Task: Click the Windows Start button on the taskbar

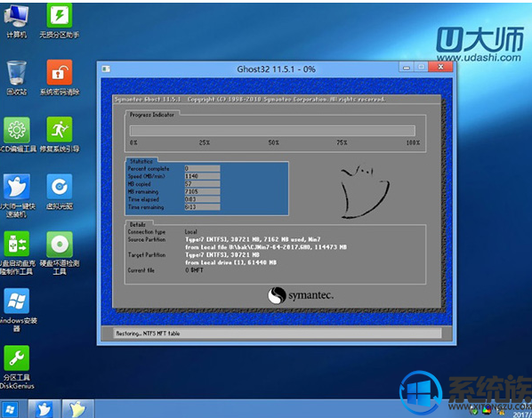Action: click(x=10, y=409)
